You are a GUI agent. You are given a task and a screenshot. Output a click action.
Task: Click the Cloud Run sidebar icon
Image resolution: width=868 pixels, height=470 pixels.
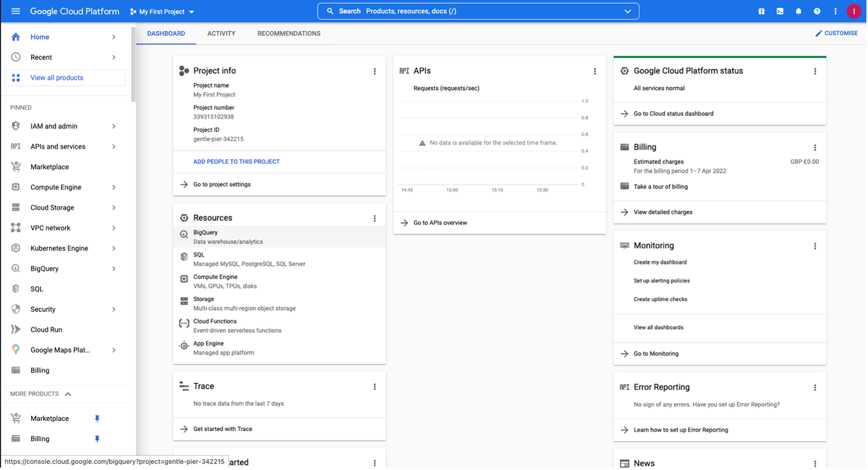pyautogui.click(x=16, y=330)
